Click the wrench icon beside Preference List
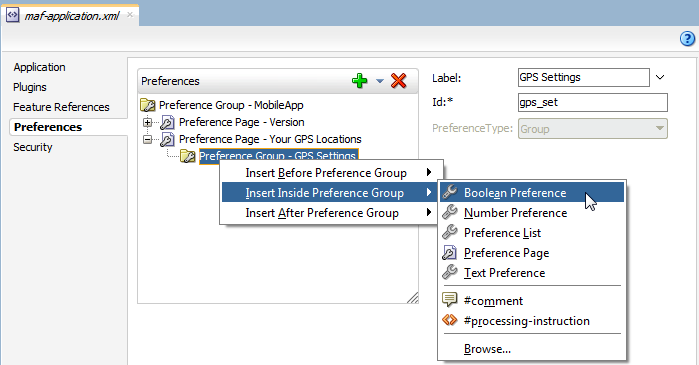The width and height of the screenshot is (699, 365). pyautogui.click(x=450, y=232)
